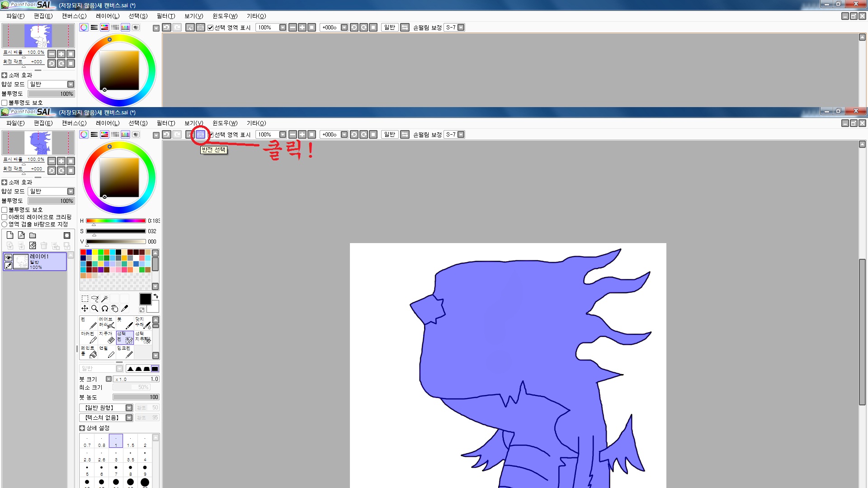Open the 합성 모드 dropdown in lower window

tap(71, 192)
